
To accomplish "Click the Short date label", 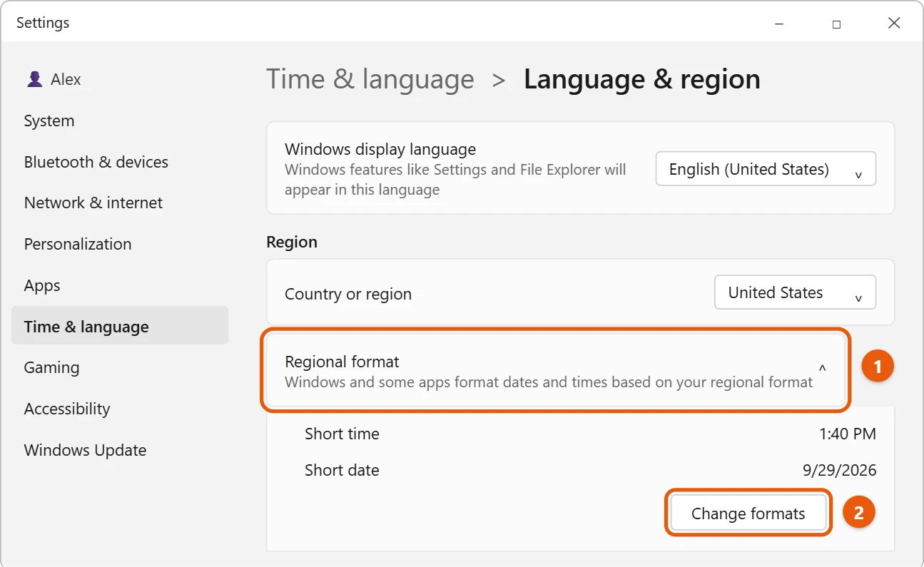I will 342,470.
